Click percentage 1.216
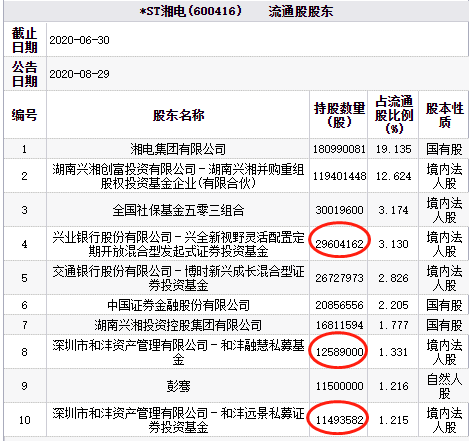Screen dimensions: 472x441 tap(393, 386)
